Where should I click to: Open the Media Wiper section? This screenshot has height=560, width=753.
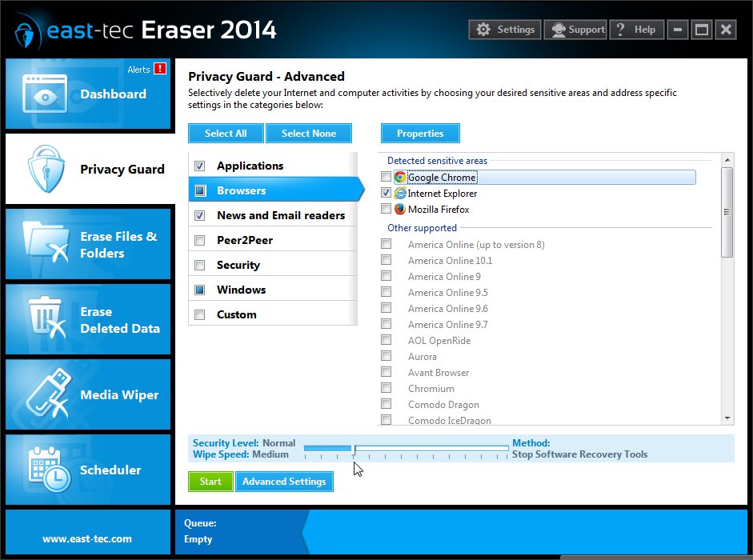(x=88, y=394)
